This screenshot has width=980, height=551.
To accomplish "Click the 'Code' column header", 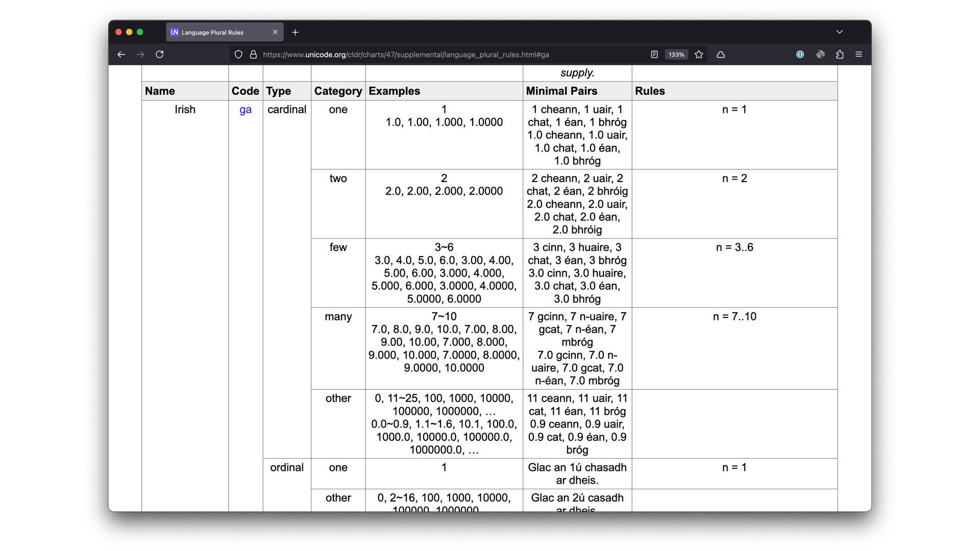I will point(246,91).
